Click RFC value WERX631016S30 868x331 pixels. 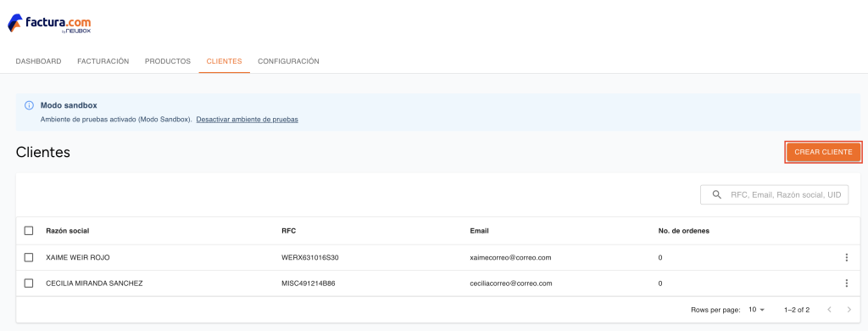pyautogui.click(x=310, y=257)
